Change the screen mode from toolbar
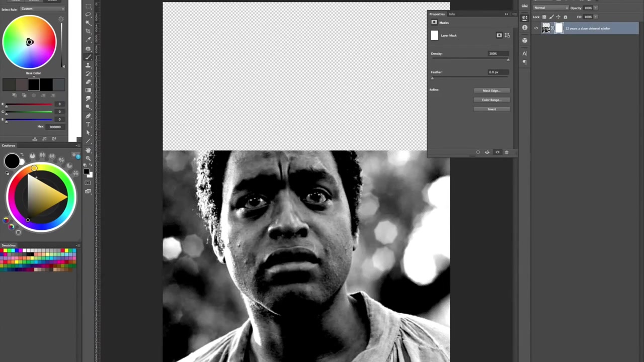The image size is (644, 362). pos(88,191)
